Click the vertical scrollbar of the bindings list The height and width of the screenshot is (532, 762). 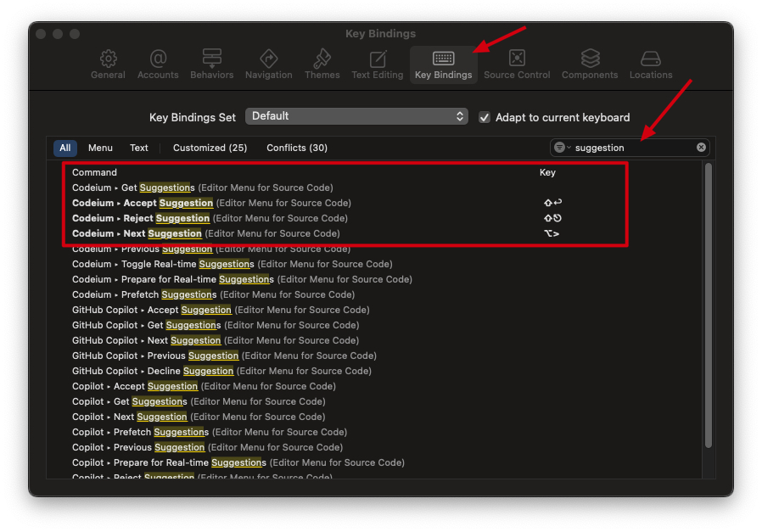(709, 305)
